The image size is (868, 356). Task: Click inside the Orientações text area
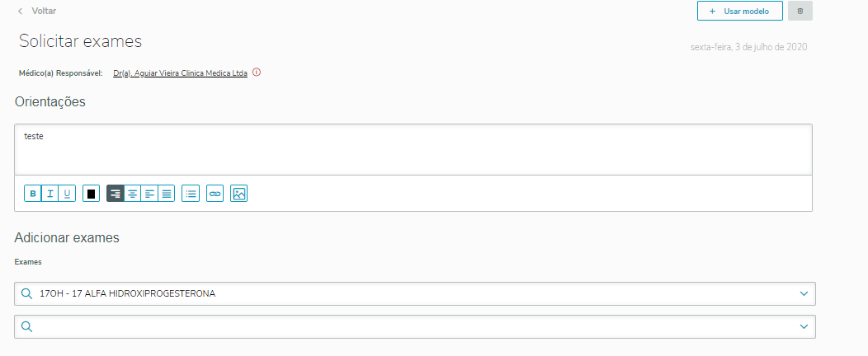413,148
